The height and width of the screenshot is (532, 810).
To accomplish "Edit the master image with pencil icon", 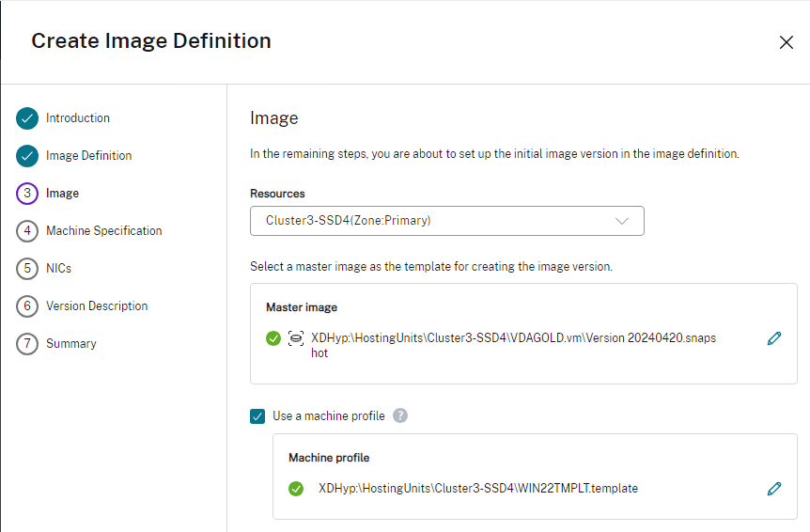I will click(774, 338).
